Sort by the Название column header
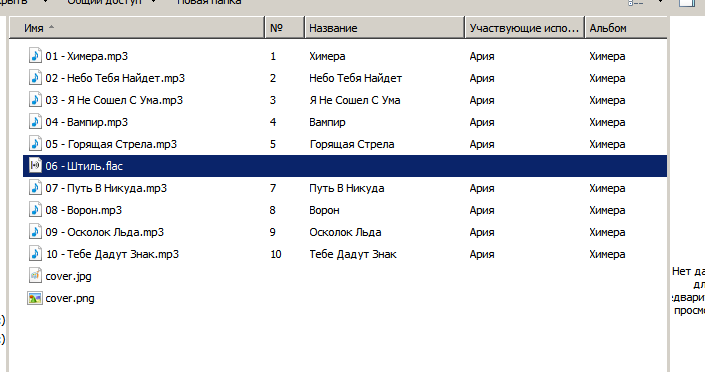This screenshot has width=705, height=372. pyautogui.click(x=384, y=28)
